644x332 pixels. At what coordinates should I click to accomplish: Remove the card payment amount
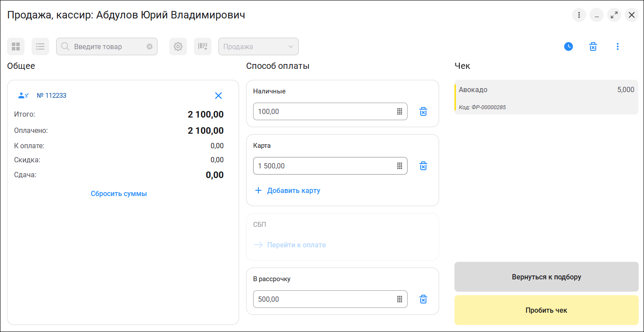(x=423, y=166)
